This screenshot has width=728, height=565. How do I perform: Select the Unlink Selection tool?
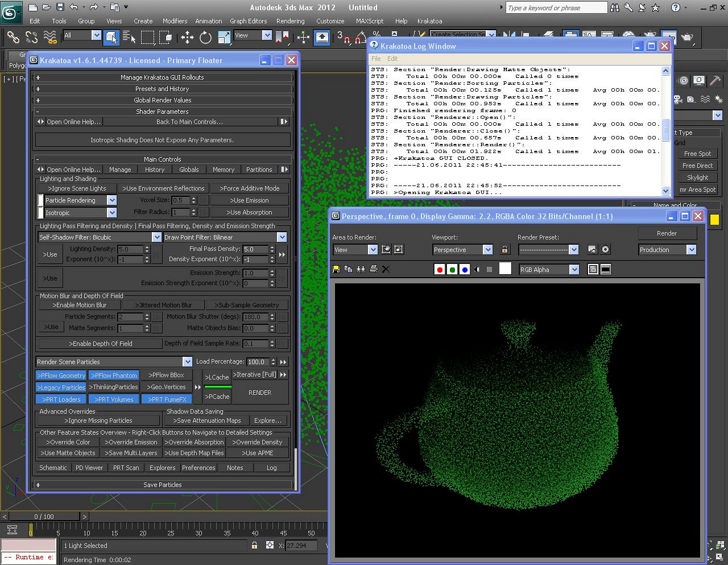32,38
